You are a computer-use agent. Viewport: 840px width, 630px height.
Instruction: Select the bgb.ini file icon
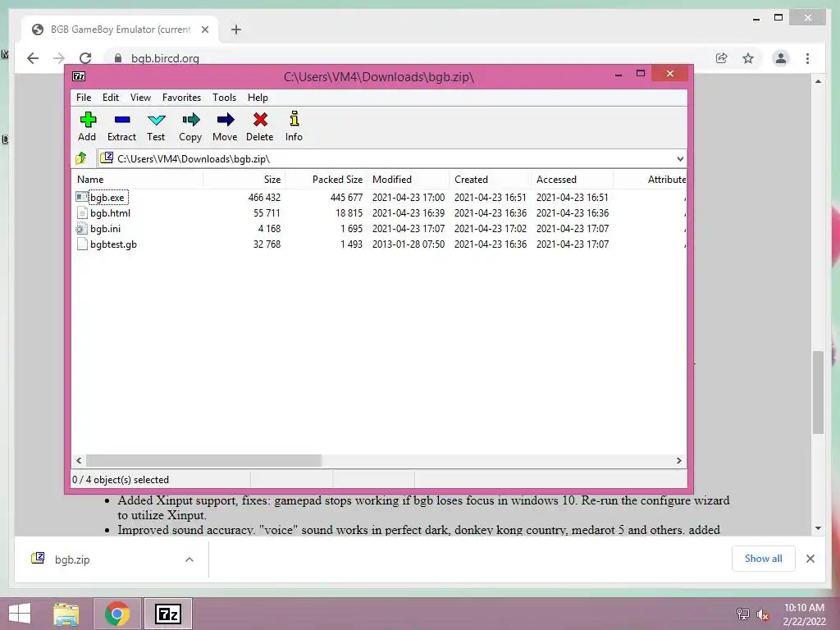[81, 228]
